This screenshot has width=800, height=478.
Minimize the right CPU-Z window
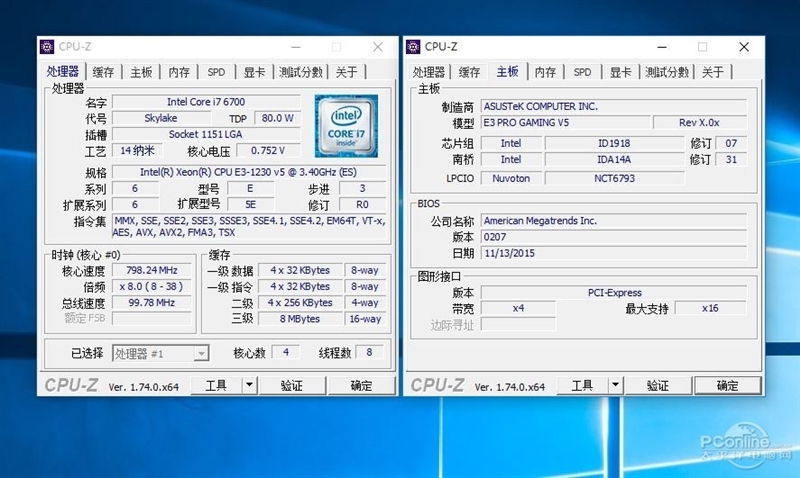662,47
